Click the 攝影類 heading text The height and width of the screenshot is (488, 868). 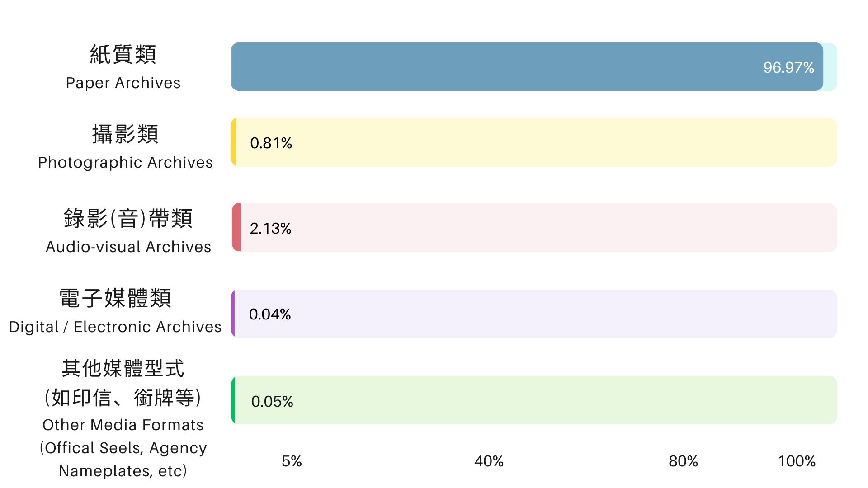125,134
